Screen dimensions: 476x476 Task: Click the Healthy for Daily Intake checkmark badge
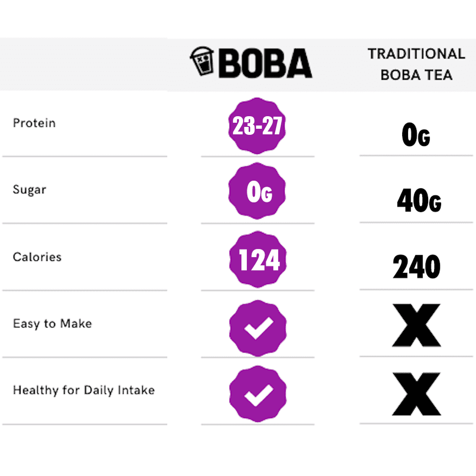coord(258,394)
